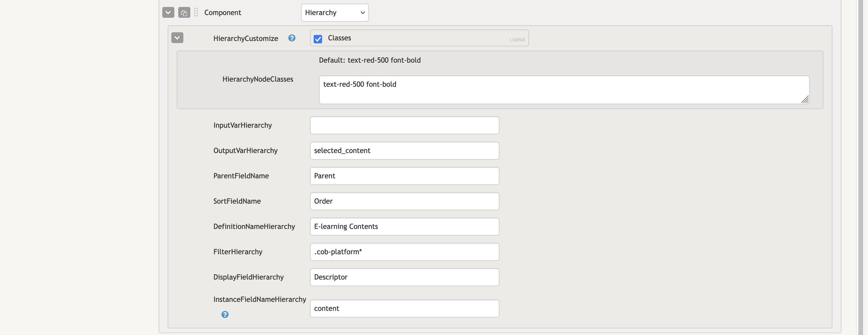
Task: Click the duplicate Component icon
Action: pyautogui.click(x=184, y=12)
